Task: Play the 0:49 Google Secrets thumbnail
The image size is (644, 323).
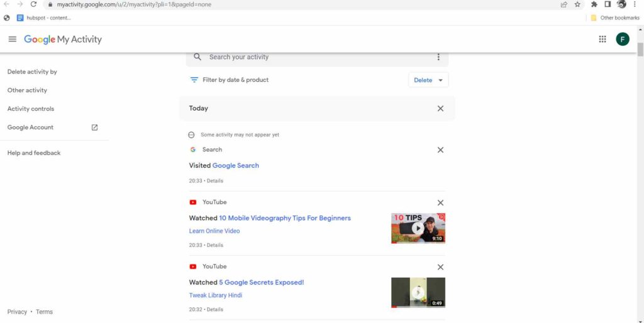Action: click(x=418, y=293)
